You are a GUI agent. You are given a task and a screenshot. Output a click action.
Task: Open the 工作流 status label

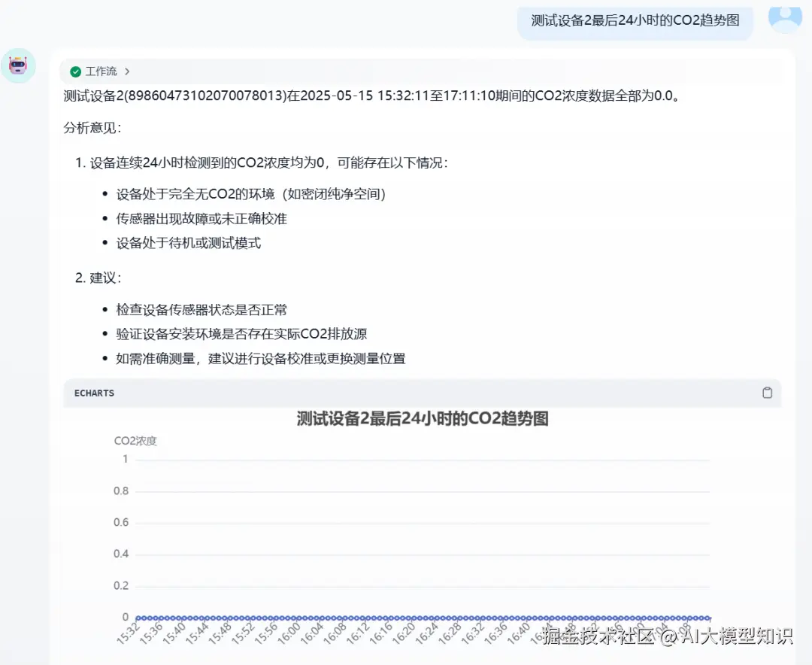[101, 71]
